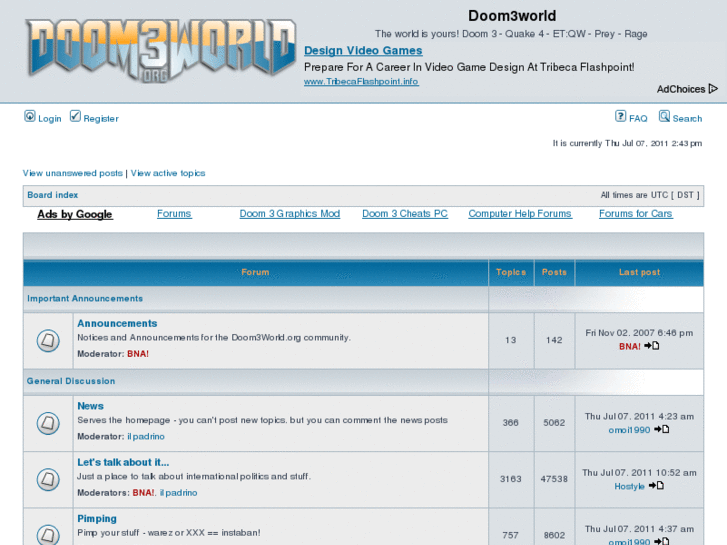Click post count 142 in Announcements row
Image resolution: width=727 pixels, height=545 pixels.
coord(554,340)
